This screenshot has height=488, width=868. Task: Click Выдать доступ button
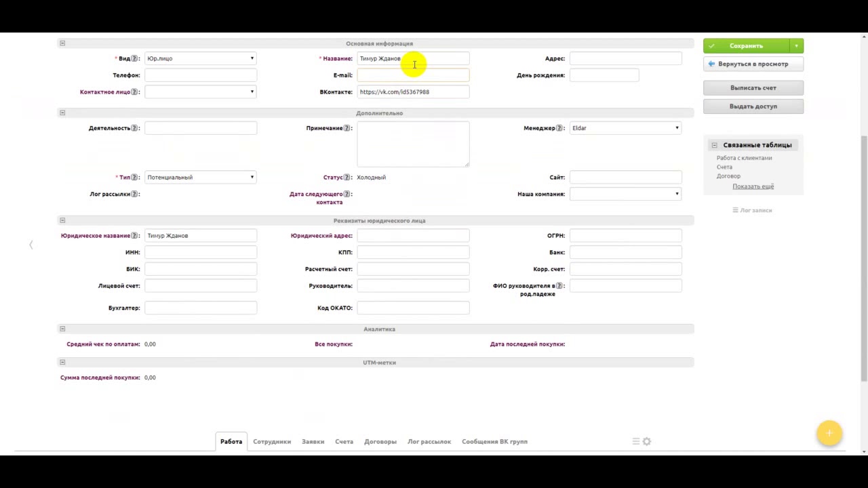[753, 106]
